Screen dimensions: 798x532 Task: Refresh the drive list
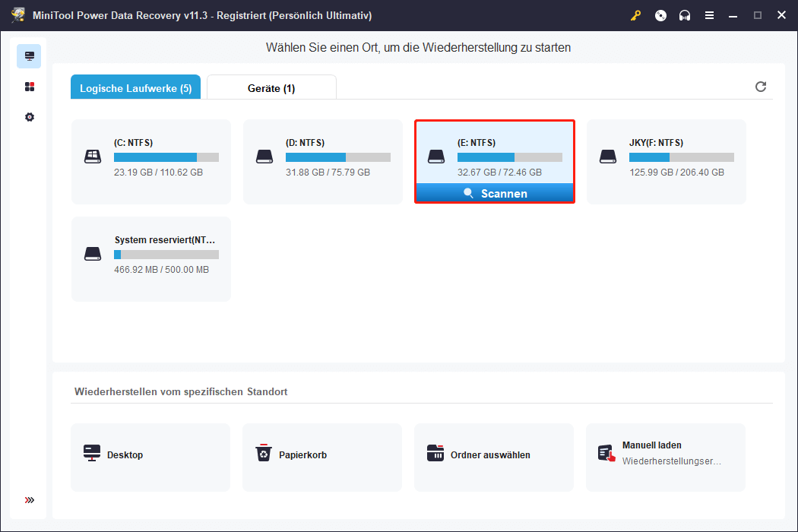coord(761,87)
